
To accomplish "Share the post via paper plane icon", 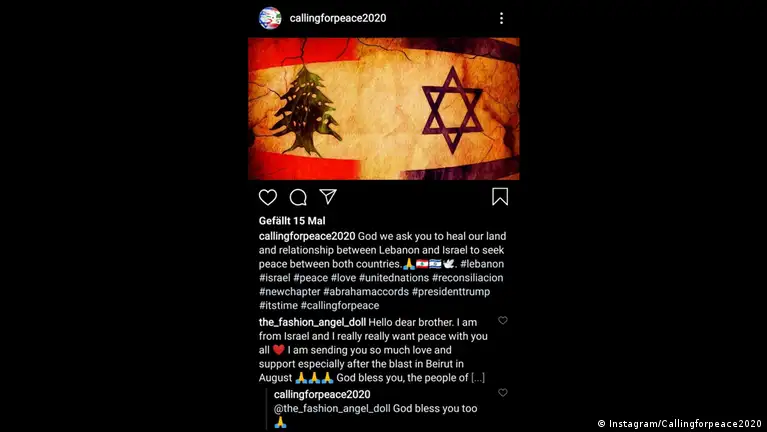I will point(328,197).
